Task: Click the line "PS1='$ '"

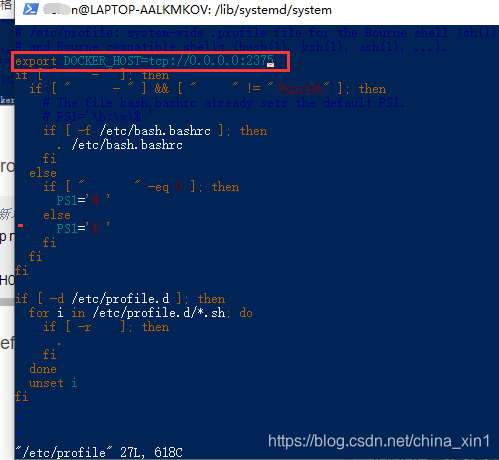Action: (83, 229)
